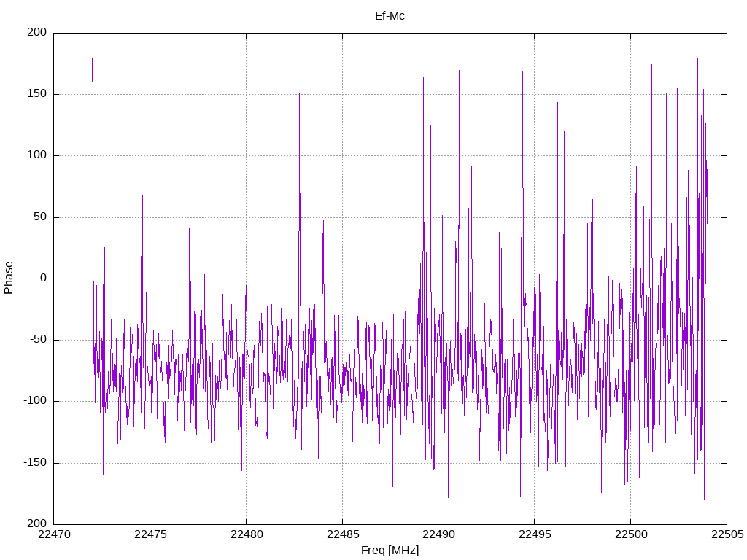This screenshot has width=747, height=560.
Task: Select the y-axis tick label "50"
Action: pyautogui.click(x=40, y=217)
